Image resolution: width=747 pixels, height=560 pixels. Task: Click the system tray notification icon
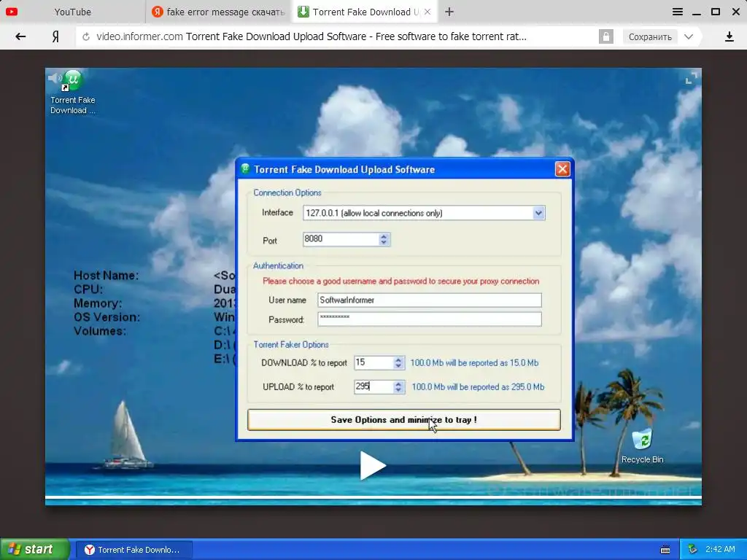click(693, 550)
